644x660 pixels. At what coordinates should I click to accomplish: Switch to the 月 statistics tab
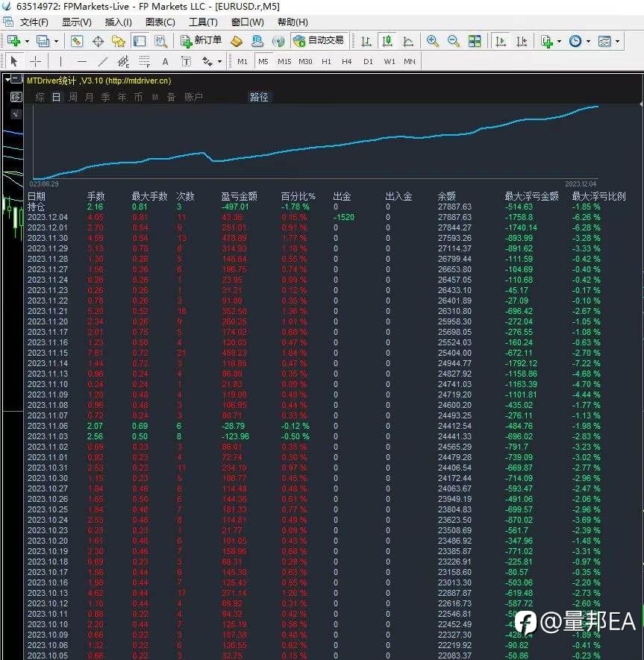[x=90, y=97]
